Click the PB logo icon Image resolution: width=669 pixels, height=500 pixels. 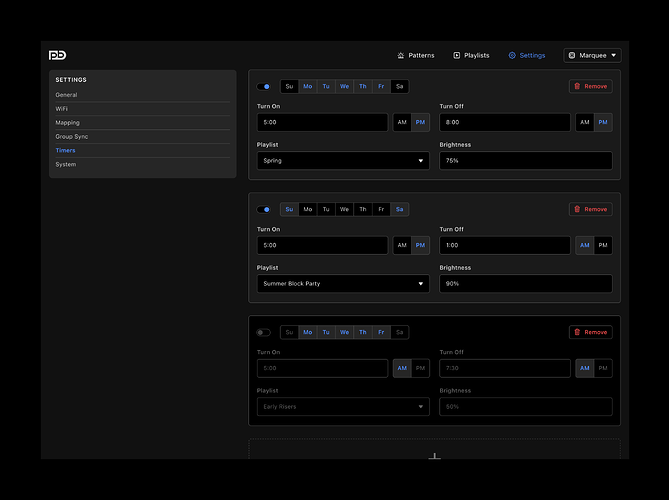tap(57, 55)
